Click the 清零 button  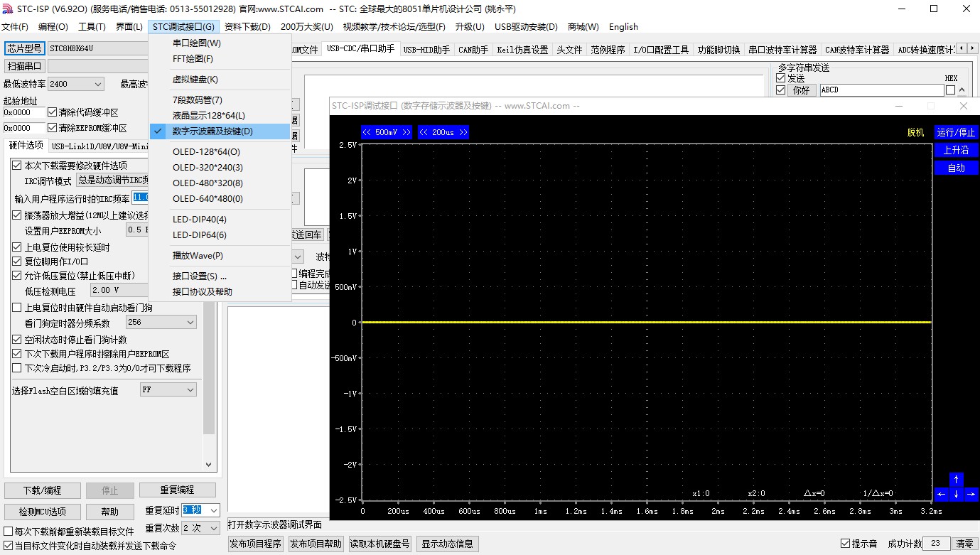(x=964, y=544)
